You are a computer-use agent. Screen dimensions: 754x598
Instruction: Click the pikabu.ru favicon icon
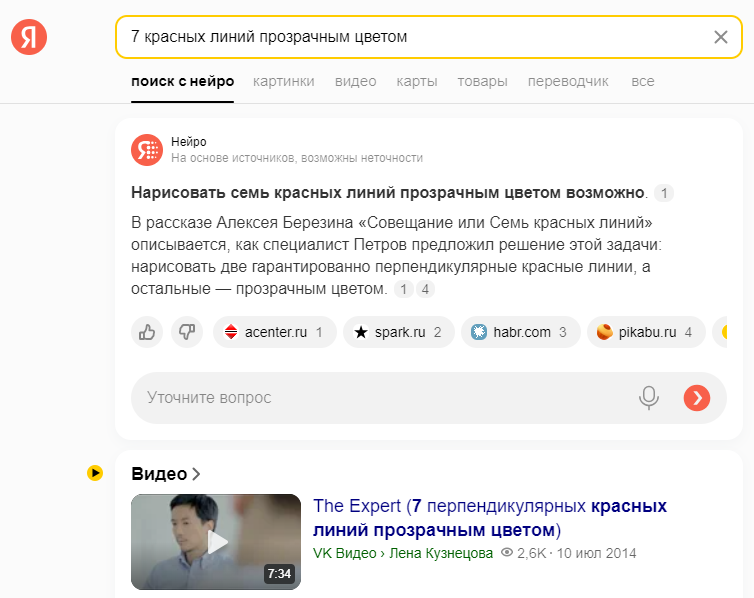coord(604,332)
